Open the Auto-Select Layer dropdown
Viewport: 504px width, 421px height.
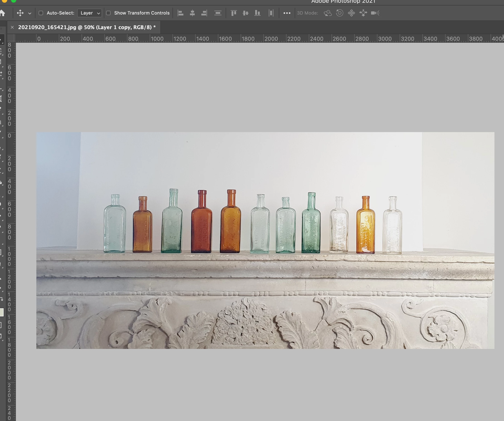[x=90, y=13]
